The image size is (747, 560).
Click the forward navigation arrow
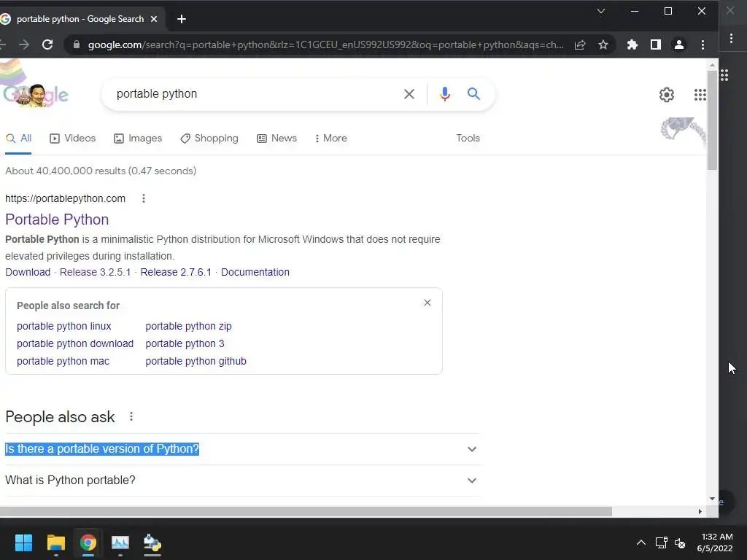point(24,44)
